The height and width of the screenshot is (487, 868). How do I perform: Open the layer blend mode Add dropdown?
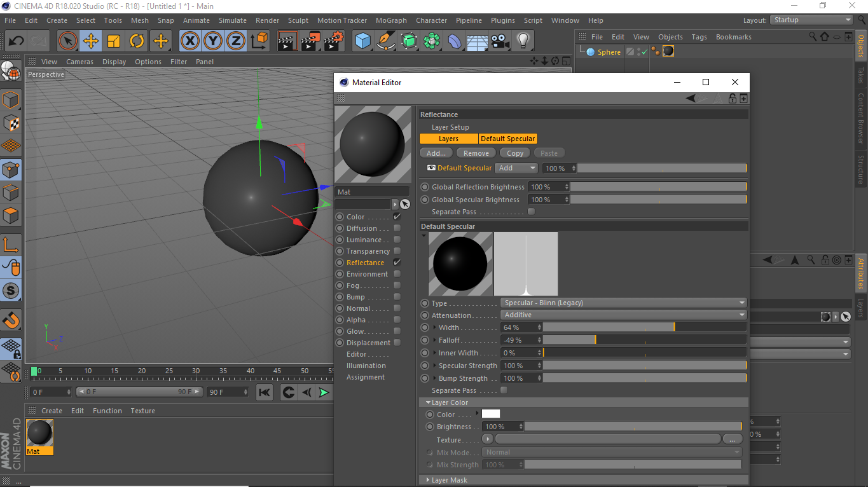(516, 168)
